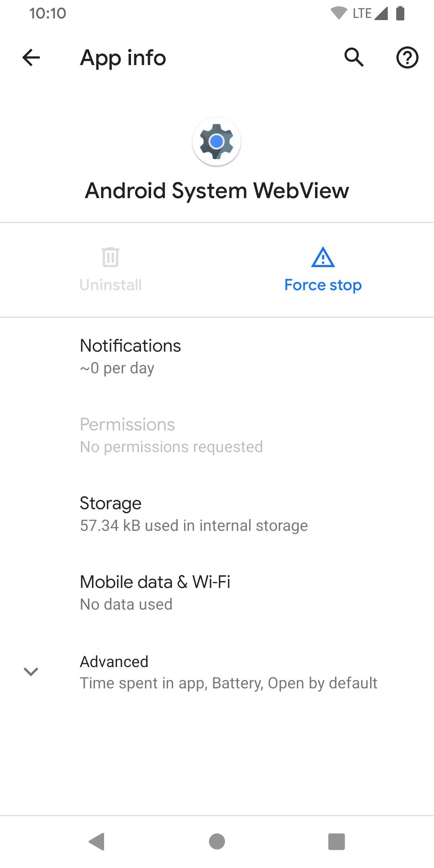Tap the Android System WebView gear icon
434x868 pixels.
(217, 141)
